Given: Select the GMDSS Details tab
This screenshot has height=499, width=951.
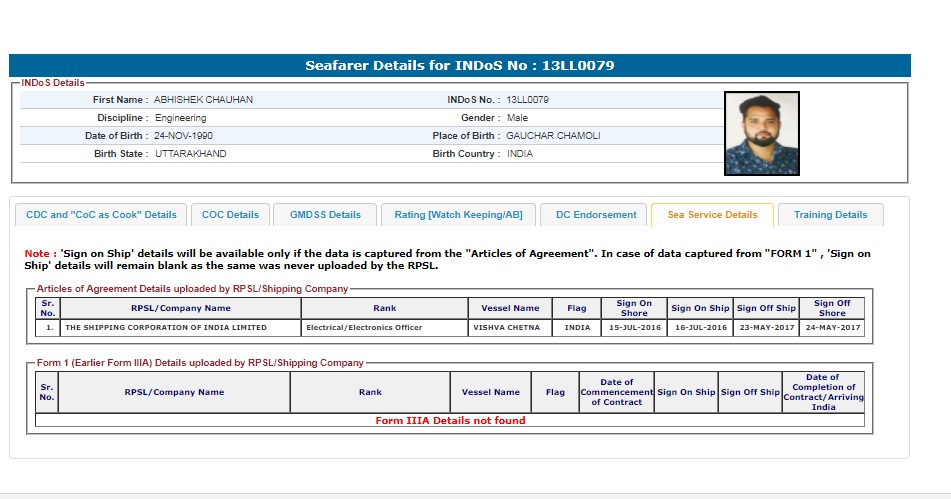Looking at the screenshot, I should 325,215.
